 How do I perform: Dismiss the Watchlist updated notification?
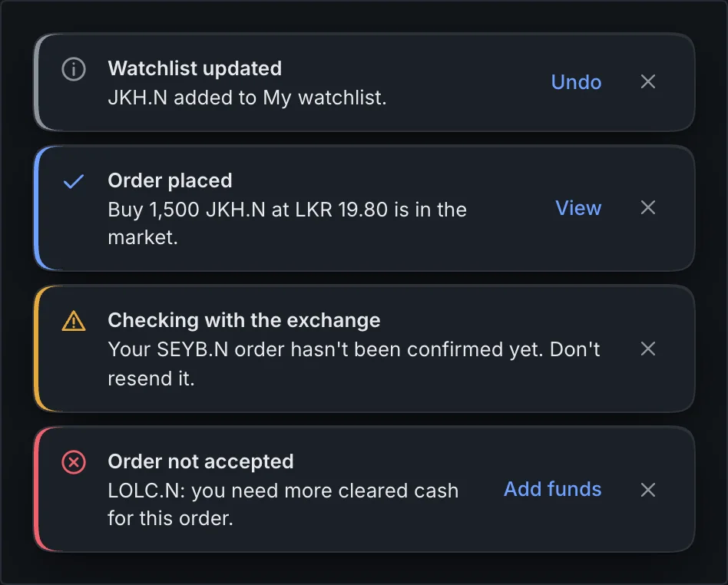[647, 81]
